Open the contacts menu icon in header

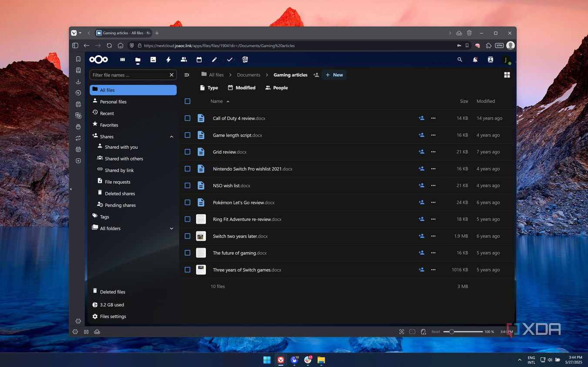click(490, 60)
